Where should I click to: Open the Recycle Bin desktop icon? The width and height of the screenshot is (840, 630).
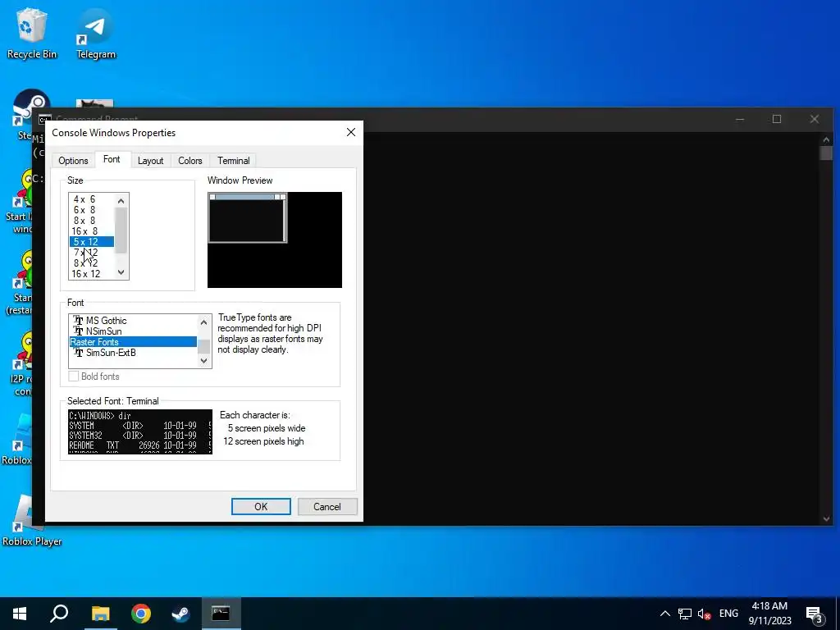click(x=31, y=33)
